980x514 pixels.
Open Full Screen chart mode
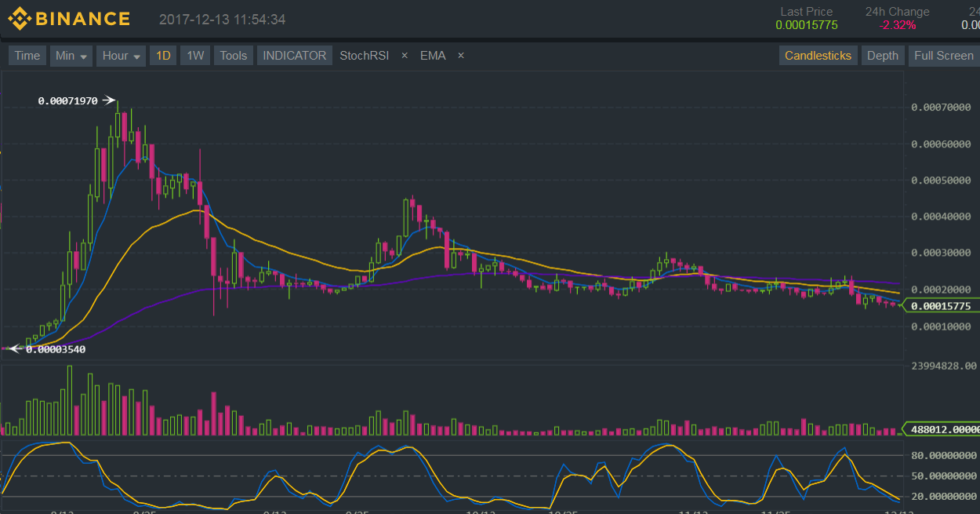point(944,56)
